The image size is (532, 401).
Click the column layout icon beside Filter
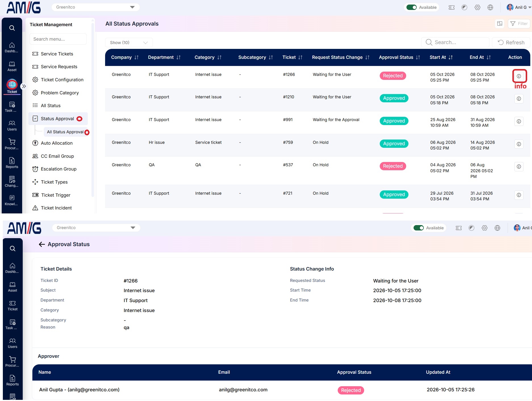[x=500, y=24]
